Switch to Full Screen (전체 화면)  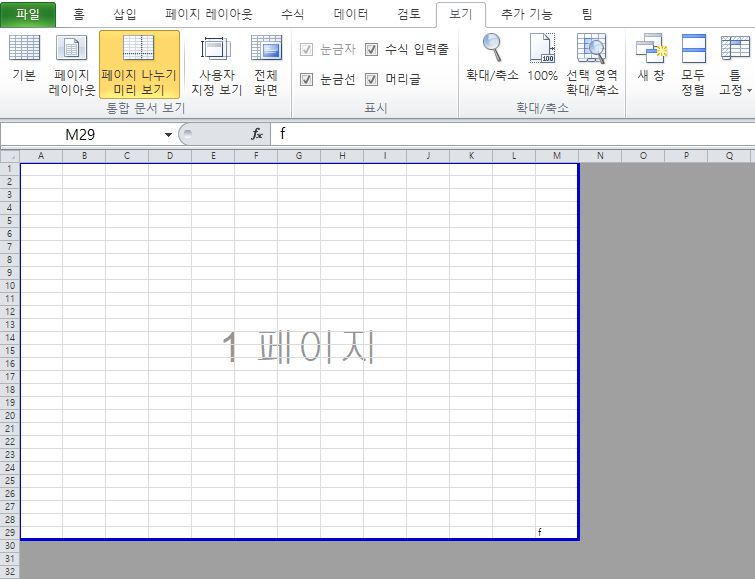(266, 64)
